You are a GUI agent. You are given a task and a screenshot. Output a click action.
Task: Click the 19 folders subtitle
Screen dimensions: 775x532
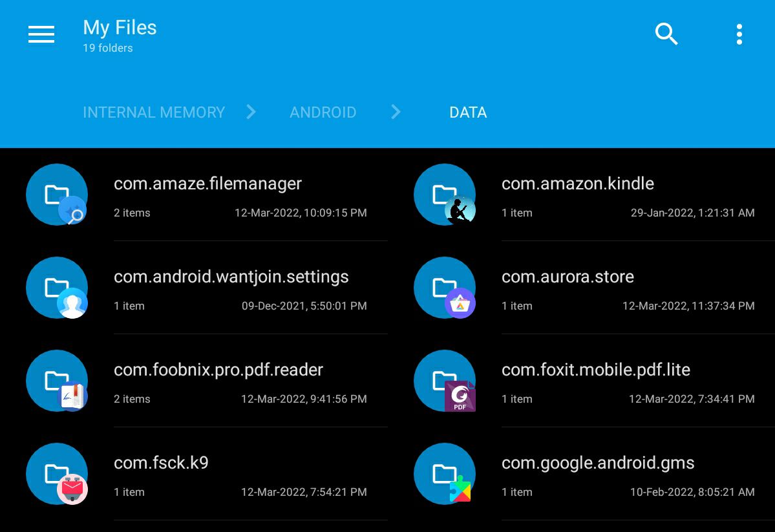108,48
